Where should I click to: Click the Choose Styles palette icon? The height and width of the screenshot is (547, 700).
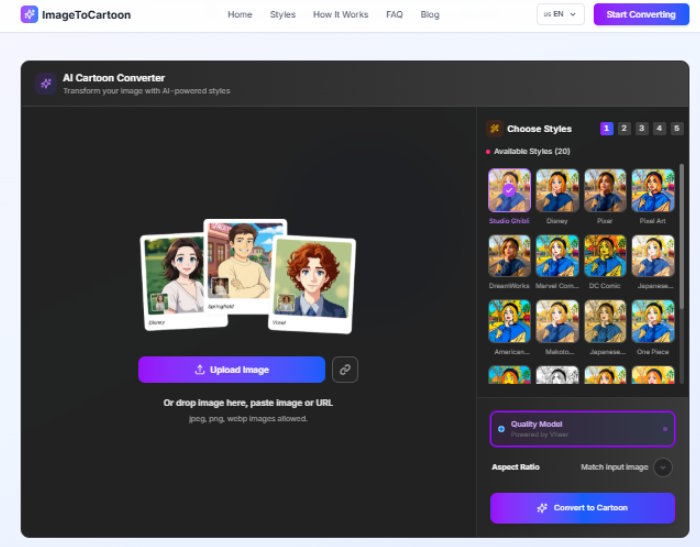(x=494, y=129)
